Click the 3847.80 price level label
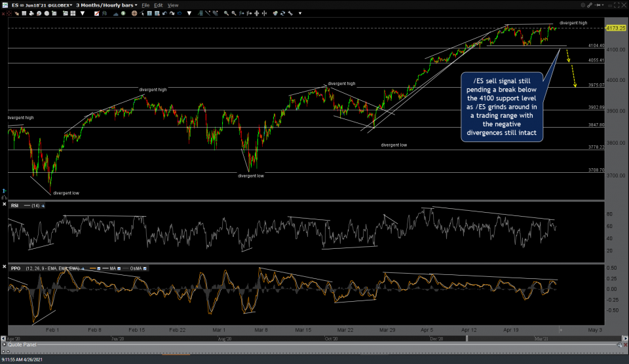The height and width of the screenshot is (364, 629). pos(596,124)
